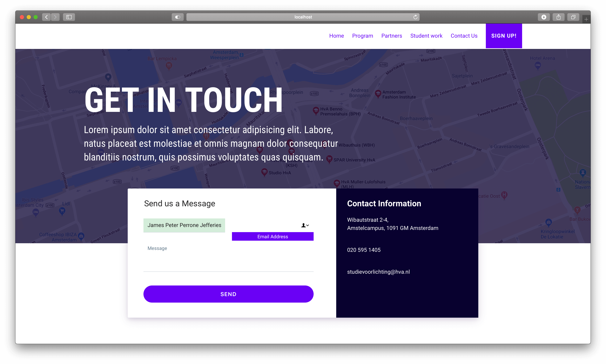
Task: Click the browser forward arrow
Action: (x=55, y=17)
